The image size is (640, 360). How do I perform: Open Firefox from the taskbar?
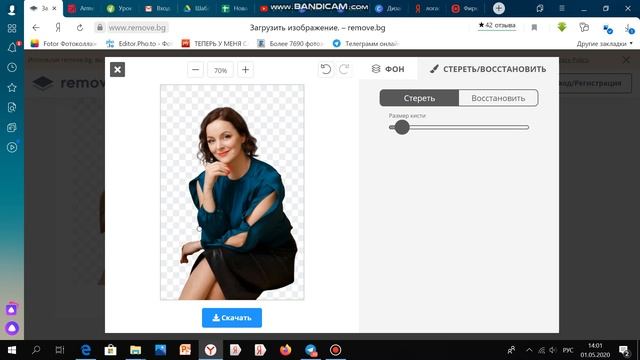pyautogui.click(x=285, y=350)
